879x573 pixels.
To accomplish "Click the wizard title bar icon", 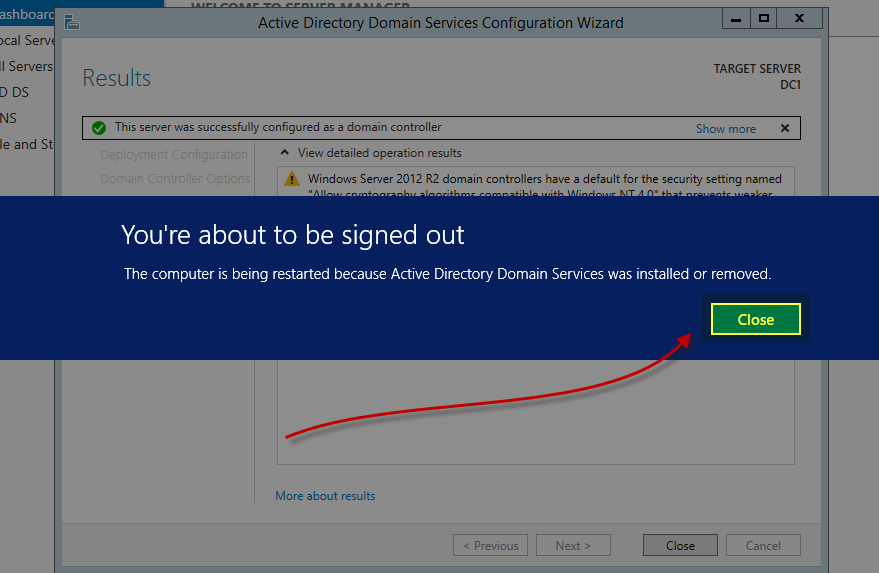I will coord(72,22).
